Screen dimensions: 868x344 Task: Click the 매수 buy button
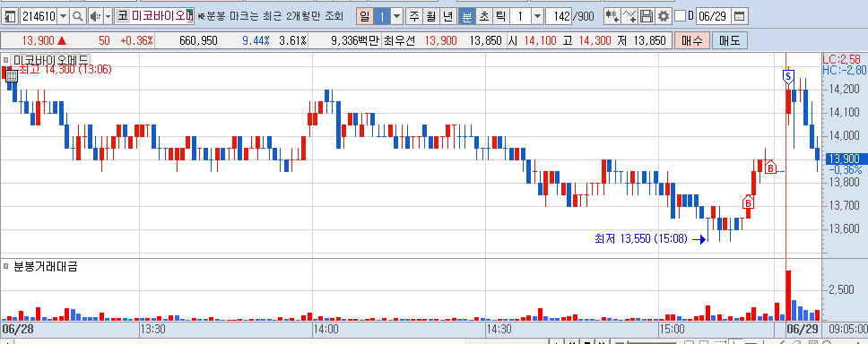[x=691, y=40]
